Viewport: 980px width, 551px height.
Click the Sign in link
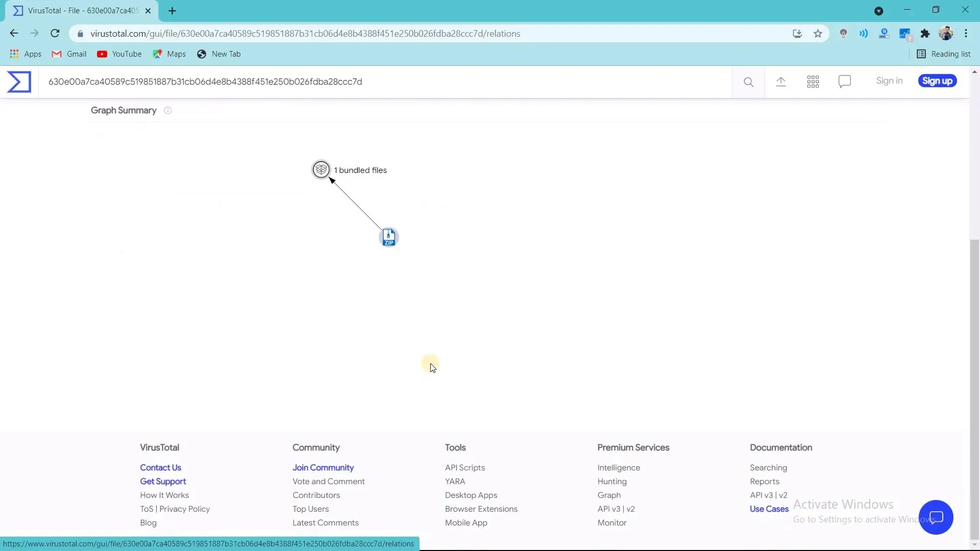coord(889,81)
